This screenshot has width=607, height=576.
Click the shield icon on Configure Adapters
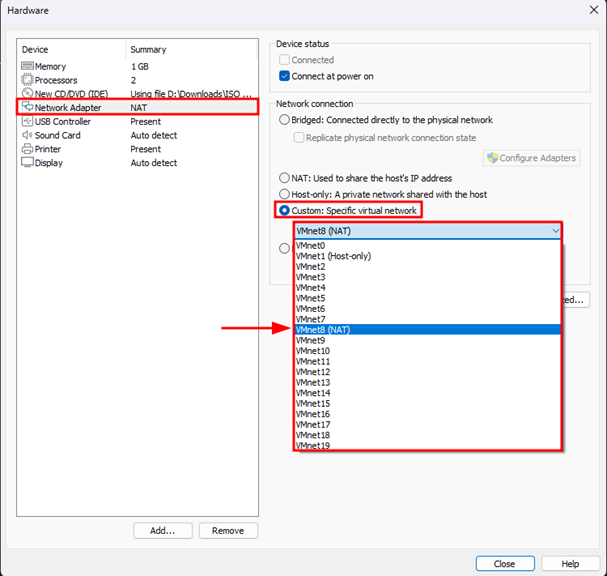[x=492, y=158]
